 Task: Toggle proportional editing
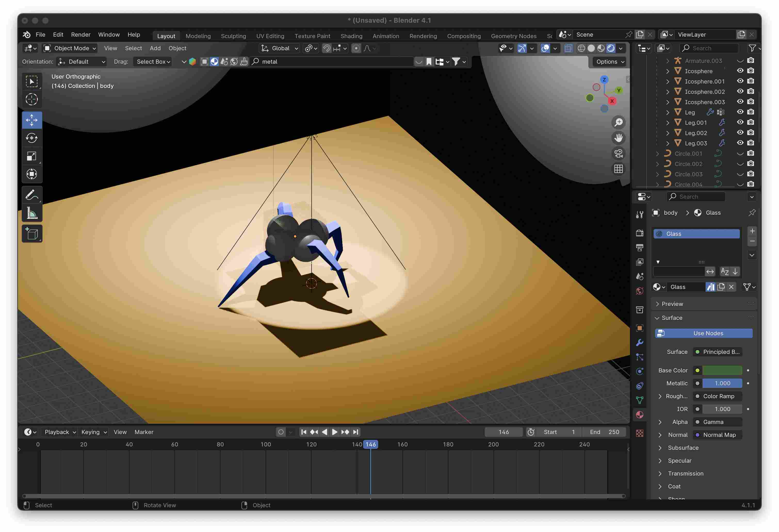356,48
